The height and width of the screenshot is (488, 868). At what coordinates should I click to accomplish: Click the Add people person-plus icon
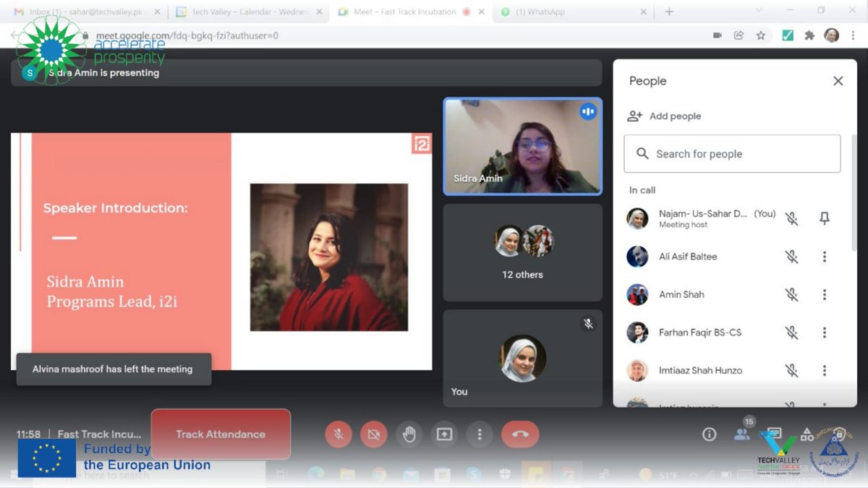[634, 116]
